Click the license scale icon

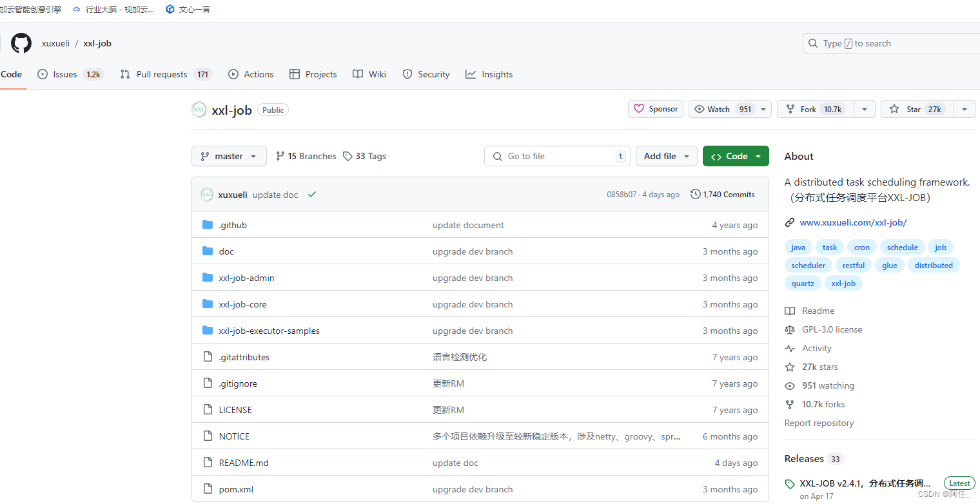point(790,329)
